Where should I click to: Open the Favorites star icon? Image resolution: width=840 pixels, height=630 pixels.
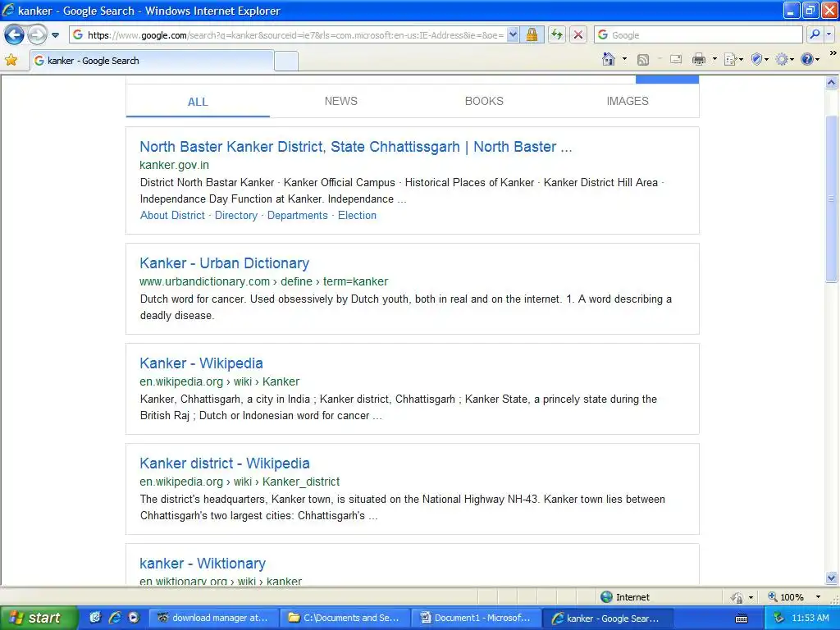11,60
